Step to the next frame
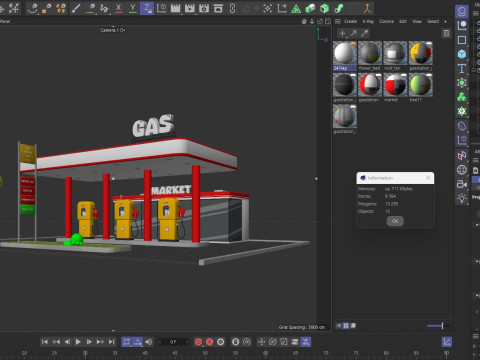The image size is (480, 360). [x=89, y=342]
